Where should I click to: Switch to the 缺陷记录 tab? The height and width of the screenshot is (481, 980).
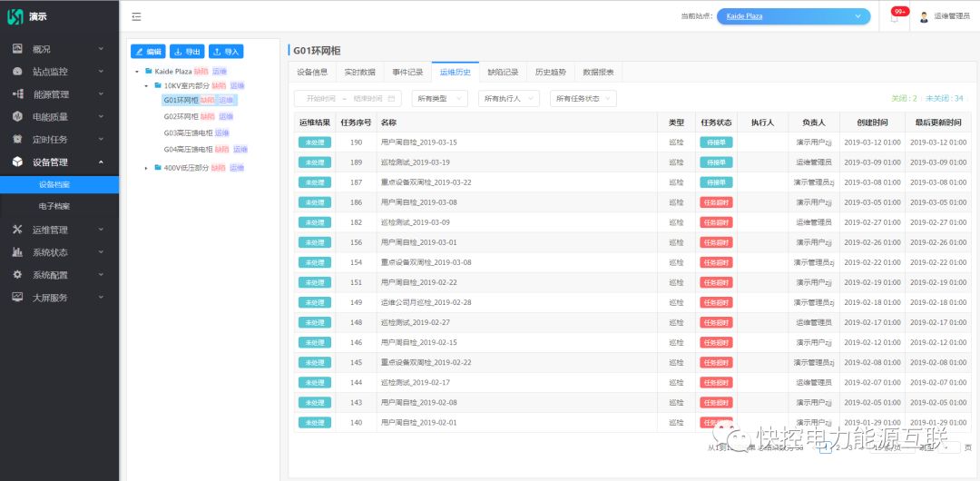(503, 72)
